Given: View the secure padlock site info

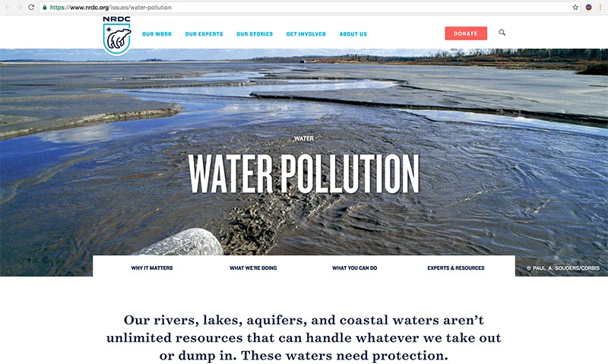Looking at the screenshot, I should click(x=45, y=8).
